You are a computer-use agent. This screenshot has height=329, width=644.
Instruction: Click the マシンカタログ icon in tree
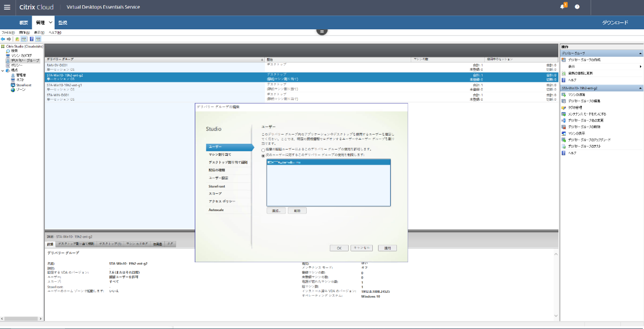tap(8, 56)
